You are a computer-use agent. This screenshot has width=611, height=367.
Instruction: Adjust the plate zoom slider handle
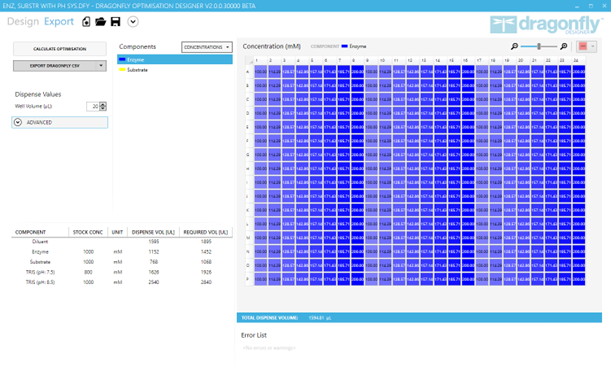pos(539,46)
